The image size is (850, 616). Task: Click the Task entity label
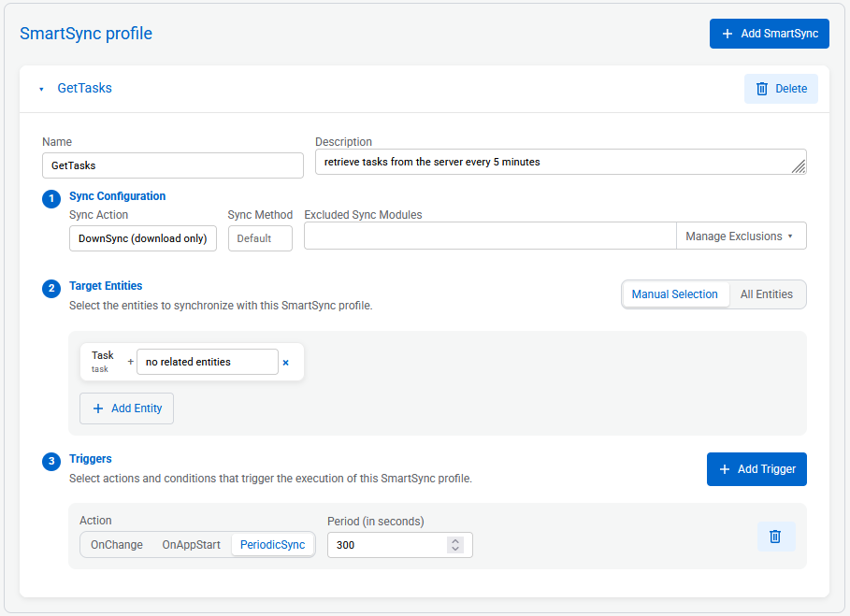(x=103, y=355)
